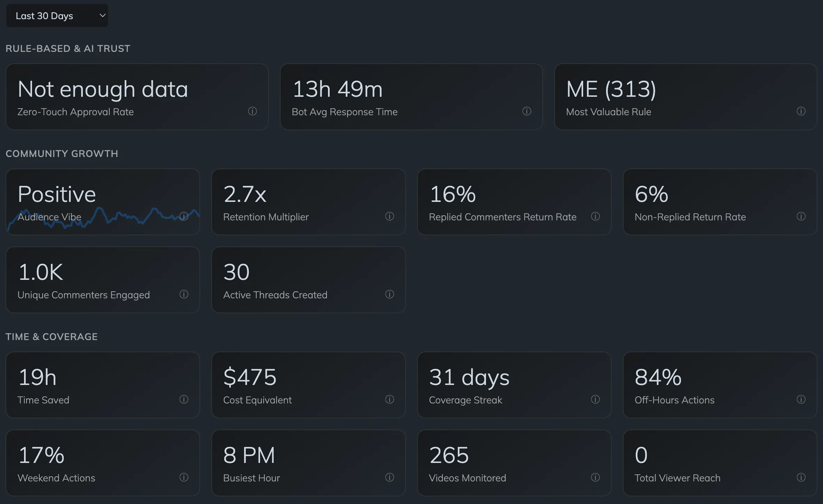Image resolution: width=823 pixels, height=504 pixels.
Task: Click the Cost Equivalent info icon
Action: tap(390, 400)
